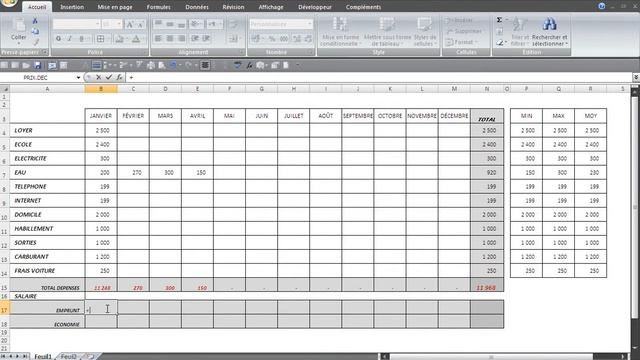This screenshot has width=640, height=360.
Task: Open the font name dropdown
Action: [97, 24]
